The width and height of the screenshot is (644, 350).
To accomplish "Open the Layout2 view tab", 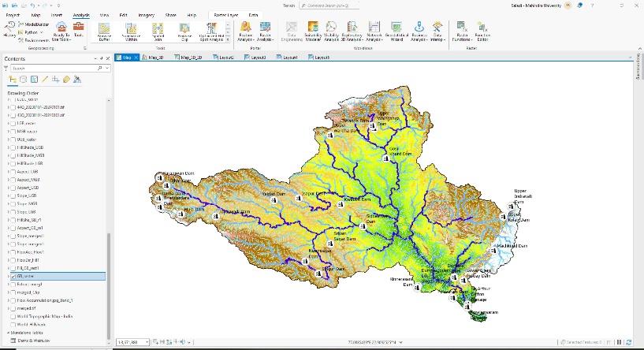I will 226,58.
